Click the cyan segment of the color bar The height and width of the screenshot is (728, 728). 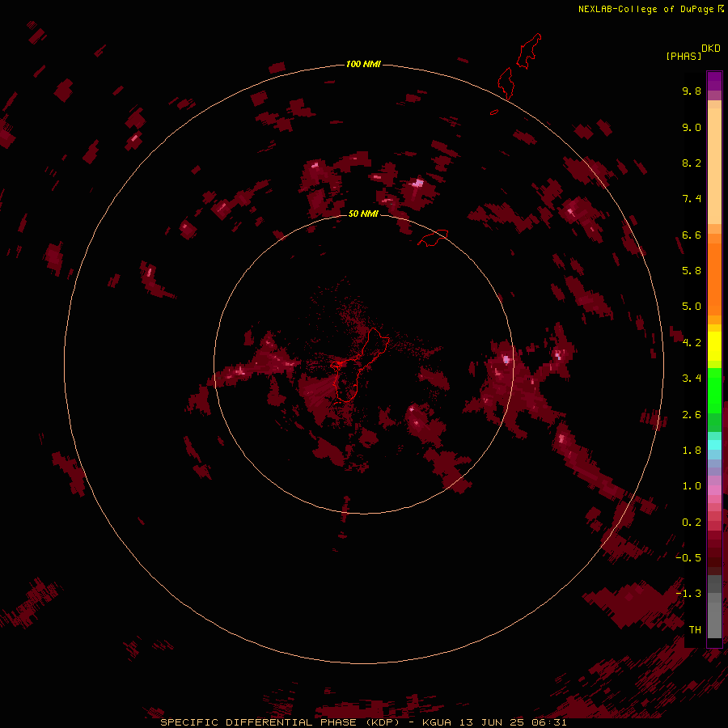pos(714,444)
